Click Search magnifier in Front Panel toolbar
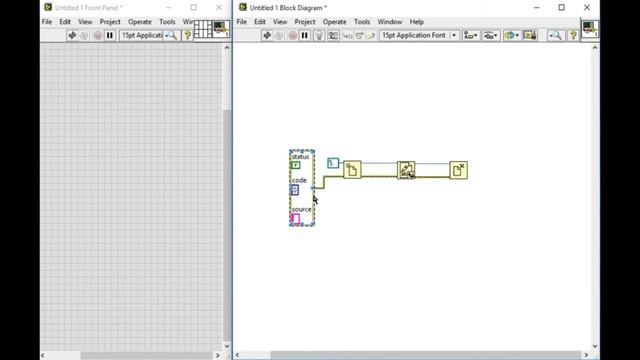The height and width of the screenshot is (360, 640). (x=173, y=36)
